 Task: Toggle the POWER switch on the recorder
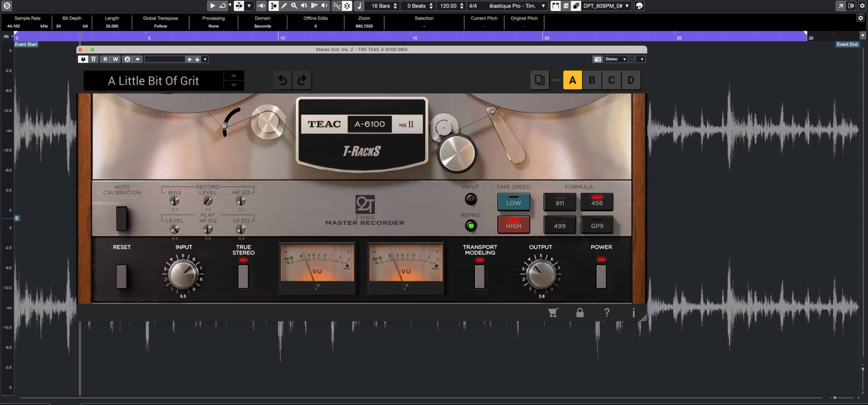601,276
